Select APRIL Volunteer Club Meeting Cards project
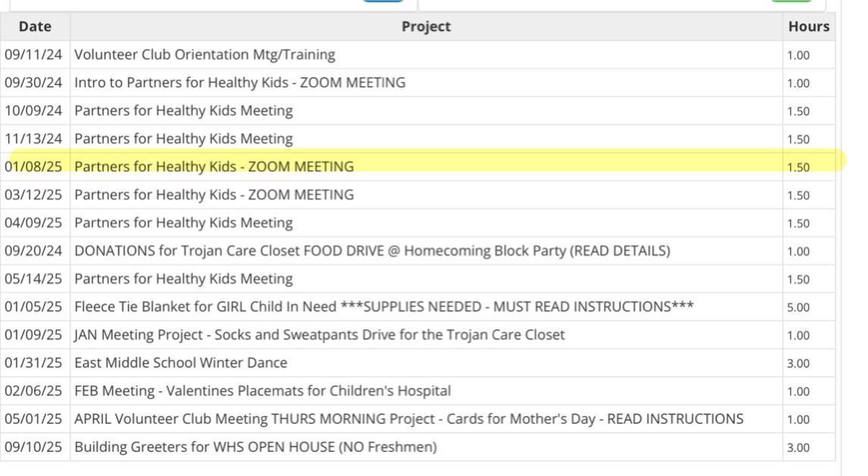 pyautogui.click(x=408, y=419)
